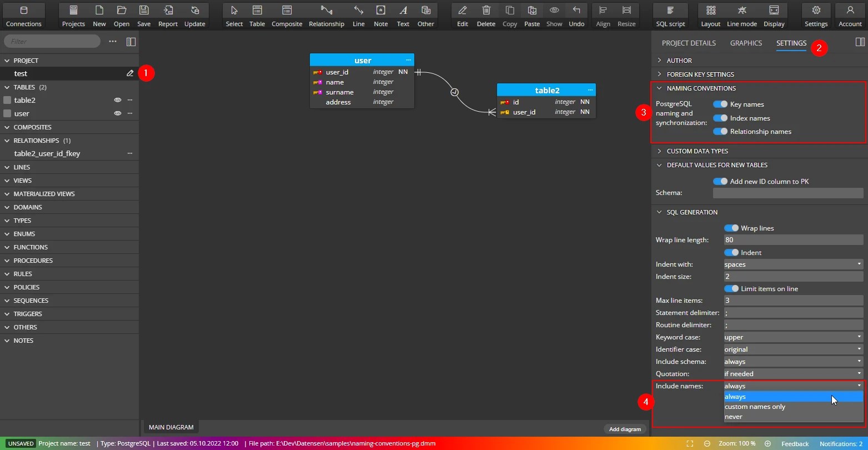The width and height of the screenshot is (868, 450).
Task: Click the Align icon
Action: [x=603, y=14]
